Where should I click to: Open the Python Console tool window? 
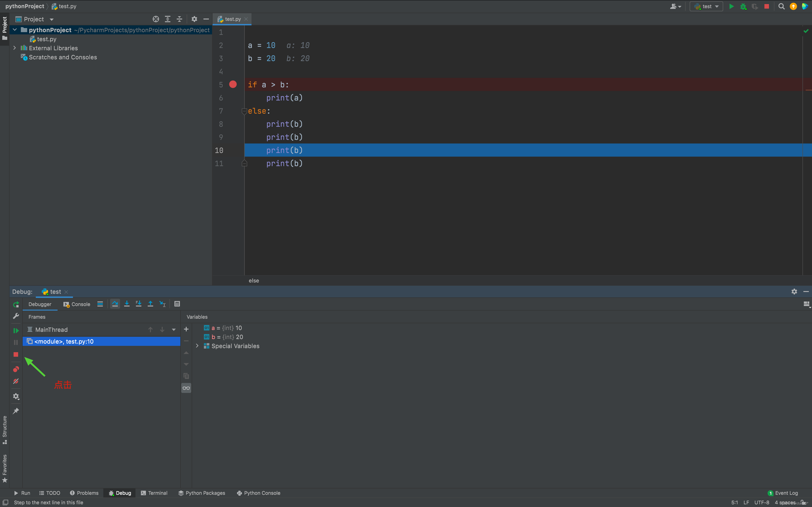coord(258,493)
